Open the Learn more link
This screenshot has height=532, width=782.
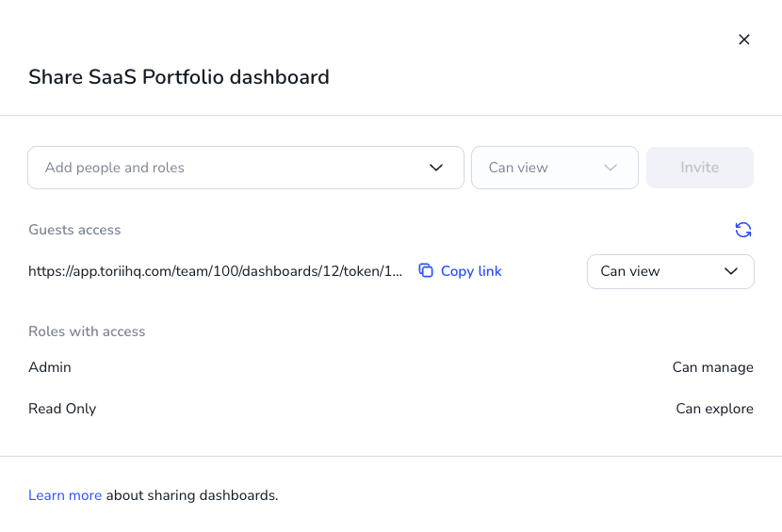click(x=65, y=495)
